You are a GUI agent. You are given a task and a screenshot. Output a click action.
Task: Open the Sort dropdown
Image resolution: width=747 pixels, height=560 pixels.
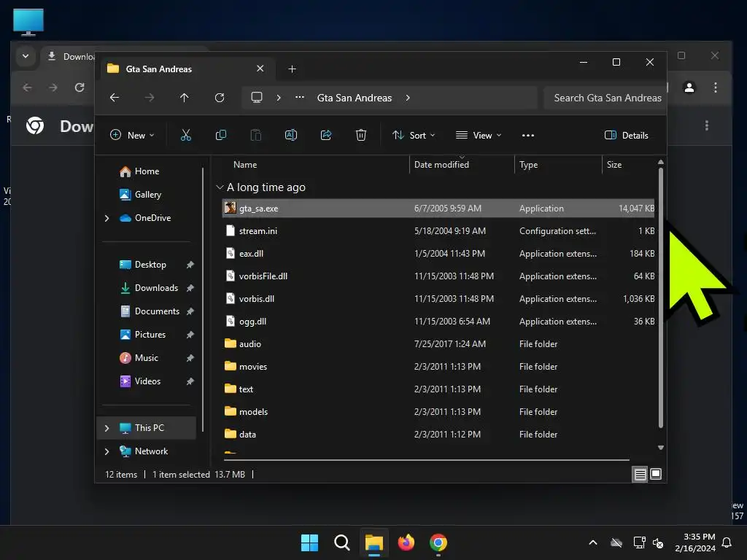(414, 135)
